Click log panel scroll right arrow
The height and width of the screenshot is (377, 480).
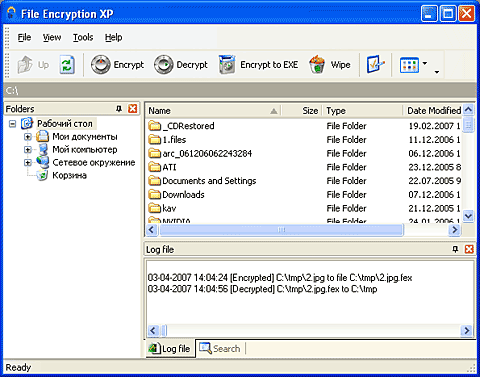click(x=466, y=331)
